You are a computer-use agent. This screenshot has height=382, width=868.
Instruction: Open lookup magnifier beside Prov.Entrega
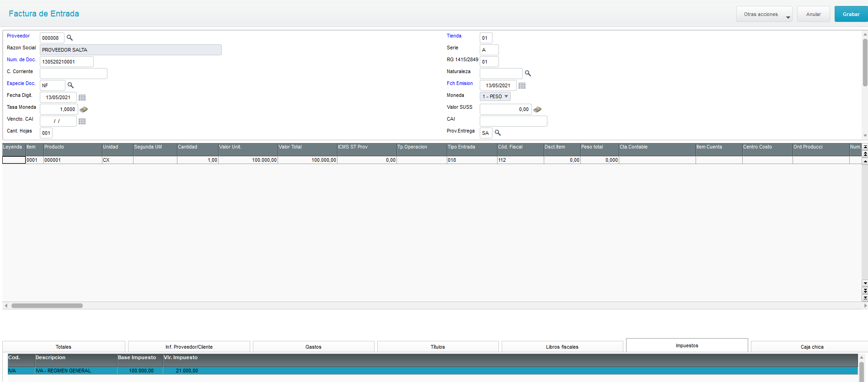coord(498,133)
